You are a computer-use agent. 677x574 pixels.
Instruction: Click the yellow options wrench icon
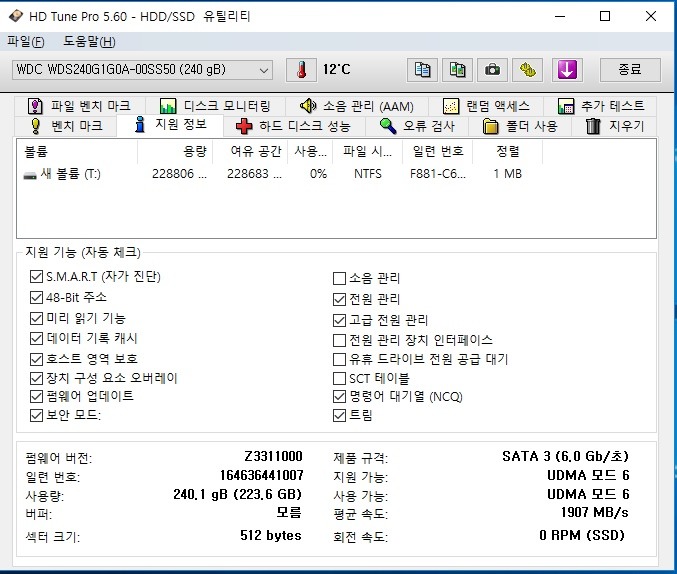pyautogui.click(x=528, y=70)
